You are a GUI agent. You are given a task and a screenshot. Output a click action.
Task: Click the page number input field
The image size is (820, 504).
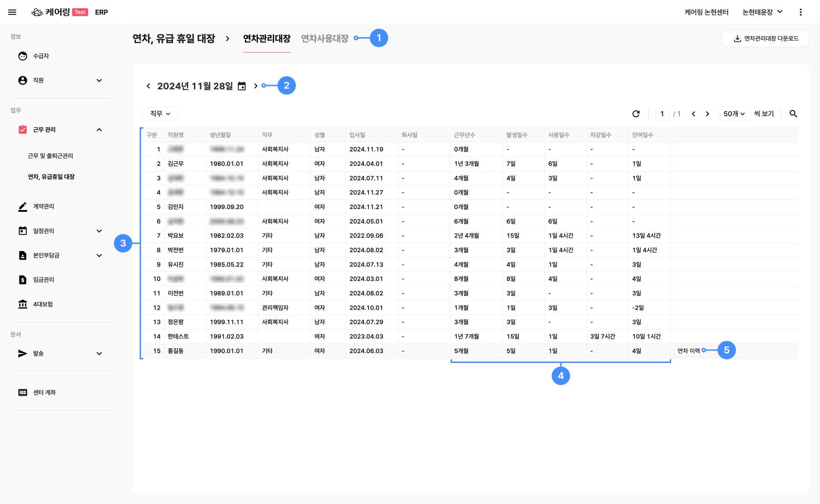coord(662,113)
